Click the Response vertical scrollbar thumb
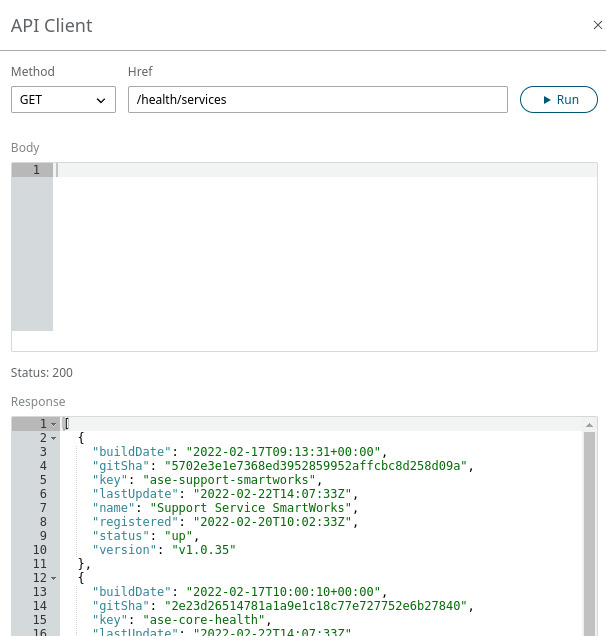The width and height of the screenshot is (606, 636). point(590,530)
